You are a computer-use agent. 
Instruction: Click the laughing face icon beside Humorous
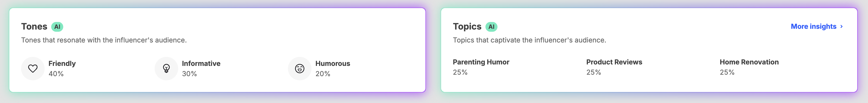coord(299,68)
